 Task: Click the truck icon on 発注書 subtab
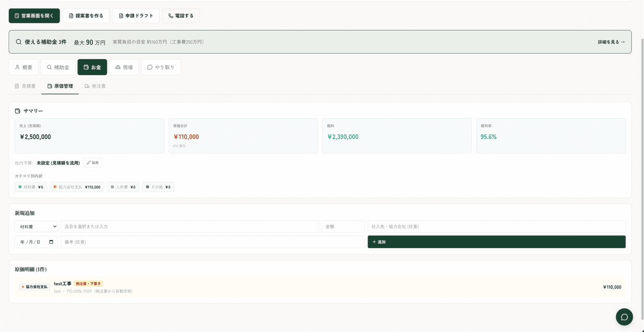87,86
